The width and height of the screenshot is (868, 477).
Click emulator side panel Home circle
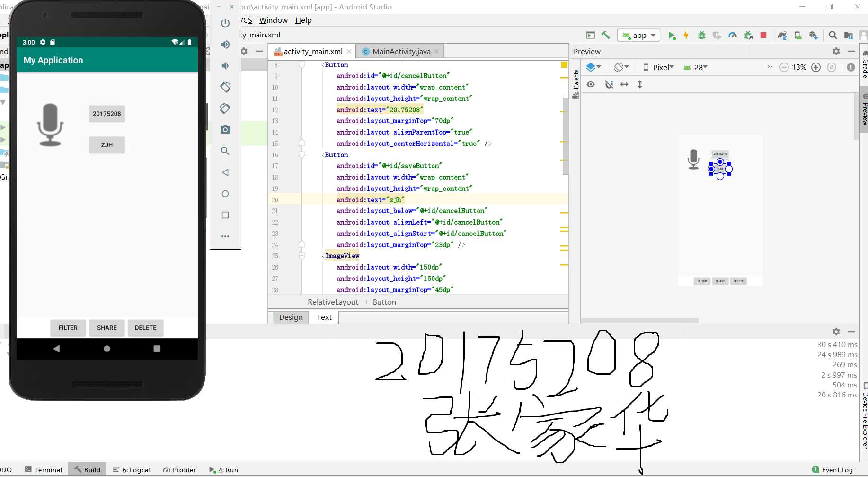(225, 194)
